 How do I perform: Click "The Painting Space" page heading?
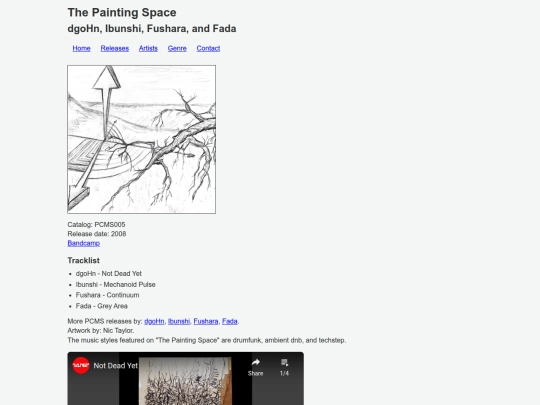[122, 12]
